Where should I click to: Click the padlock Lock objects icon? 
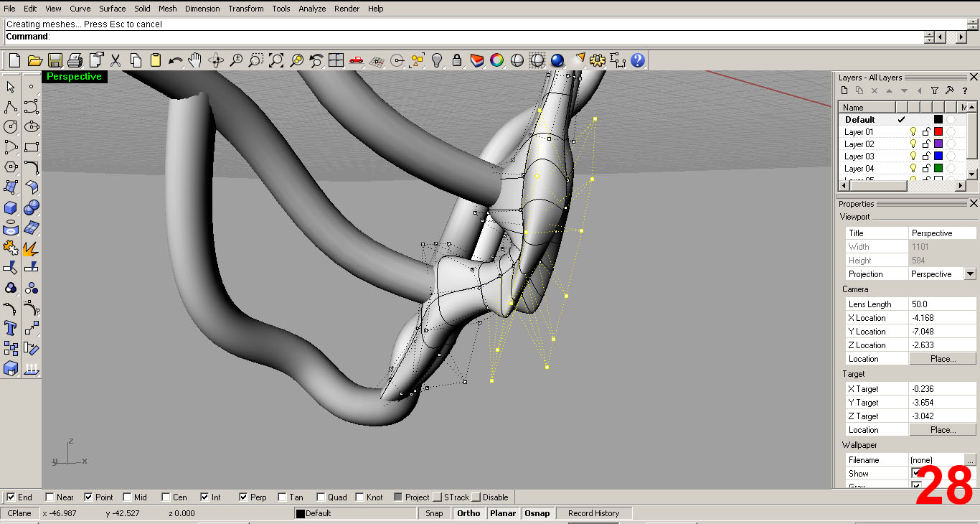(x=457, y=60)
